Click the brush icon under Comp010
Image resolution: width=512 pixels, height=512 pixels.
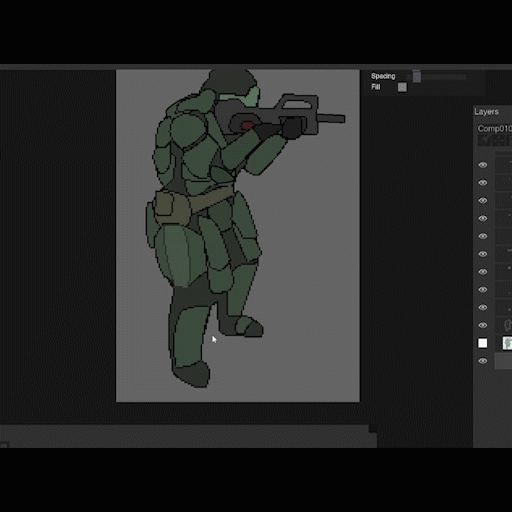click(x=484, y=140)
